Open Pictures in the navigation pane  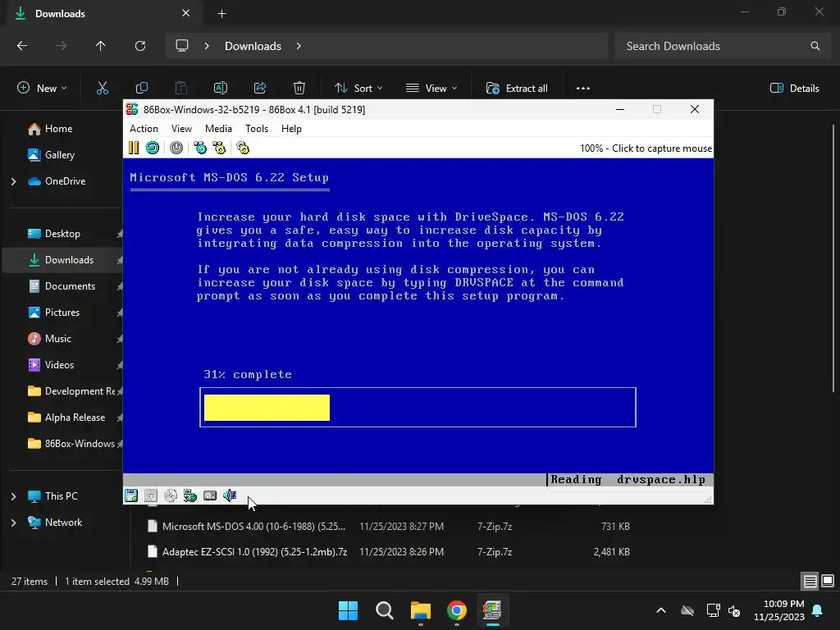tap(63, 313)
